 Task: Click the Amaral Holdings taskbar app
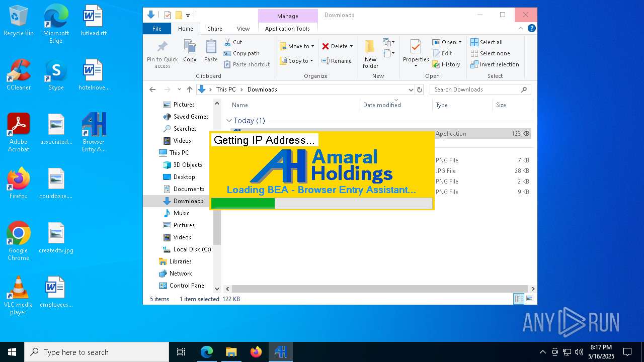tap(281, 352)
